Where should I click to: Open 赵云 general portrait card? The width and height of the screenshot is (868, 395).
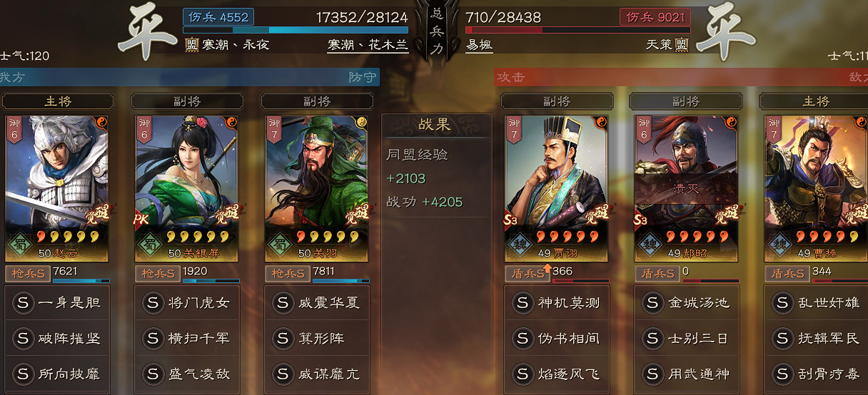pos(57,188)
